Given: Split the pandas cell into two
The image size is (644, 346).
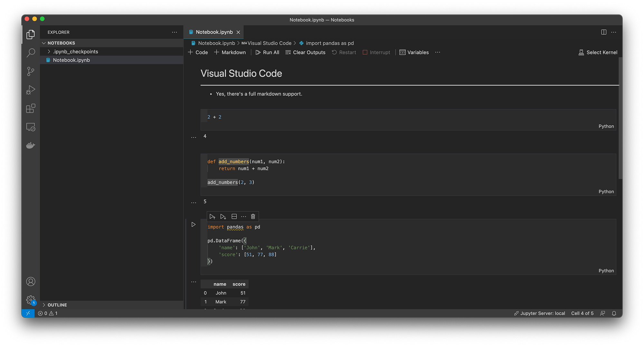Looking at the screenshot, I should (234, 216).
